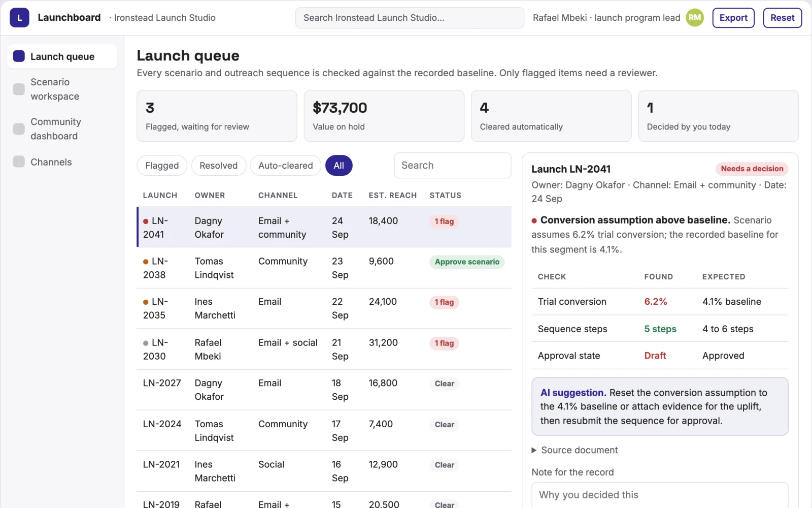Click the Community dashboard sidebar icon
The width and height of the screenshot is (812, 508).
19,129
